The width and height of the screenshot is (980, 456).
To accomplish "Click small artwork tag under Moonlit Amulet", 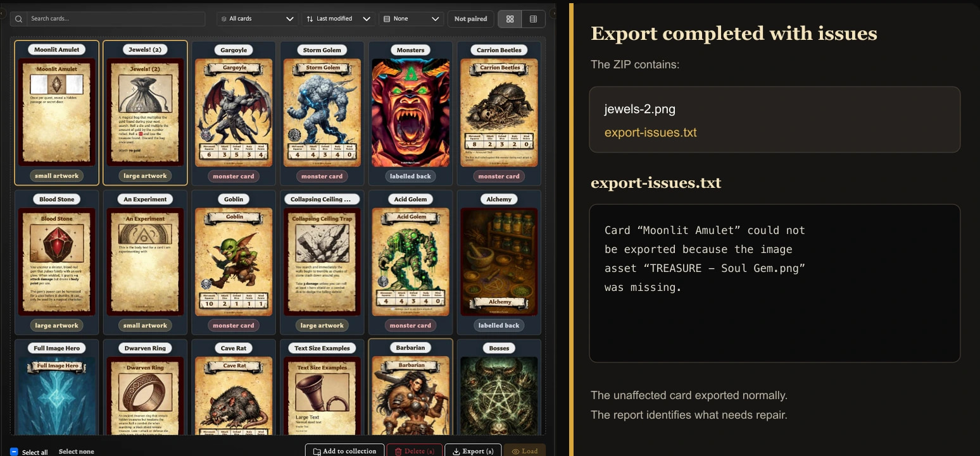I will [56, 176].
